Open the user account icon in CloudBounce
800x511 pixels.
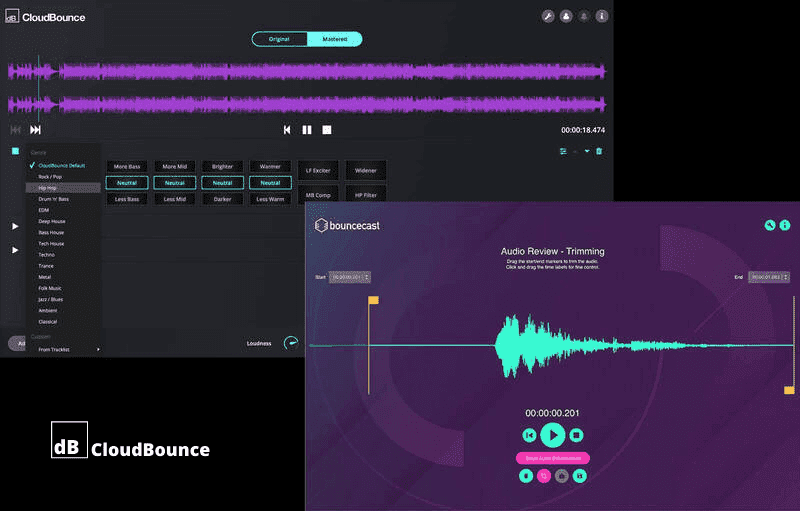tap(566, 16)
